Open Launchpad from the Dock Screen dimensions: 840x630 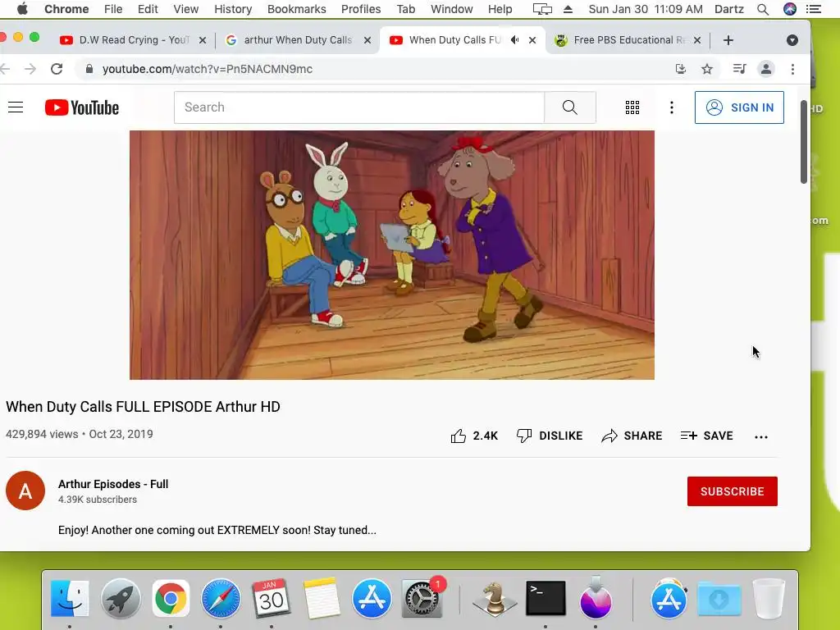pyautogui.click(x=121, y=598)
